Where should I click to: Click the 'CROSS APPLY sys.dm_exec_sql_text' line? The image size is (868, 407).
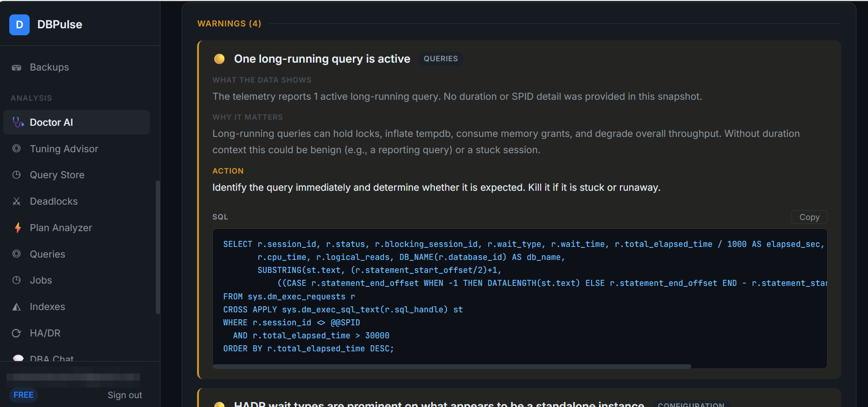(343, 310)
